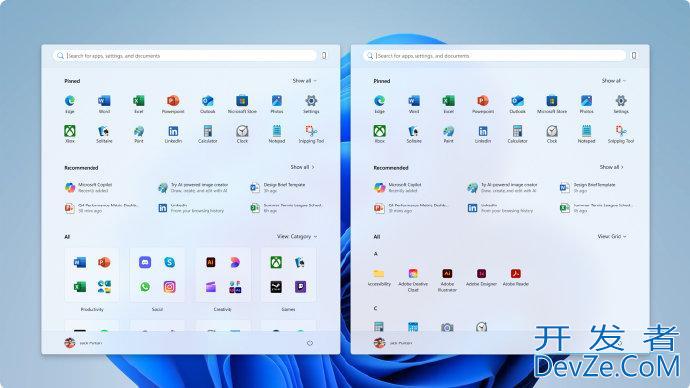Open Notepad in right Start menu

tap(586, 134)
